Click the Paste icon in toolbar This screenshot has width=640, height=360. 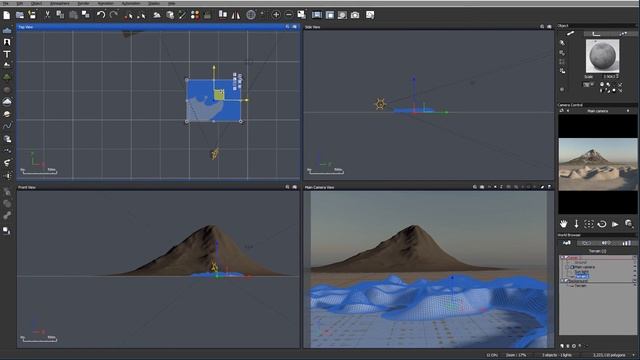[x=73, y=15]
